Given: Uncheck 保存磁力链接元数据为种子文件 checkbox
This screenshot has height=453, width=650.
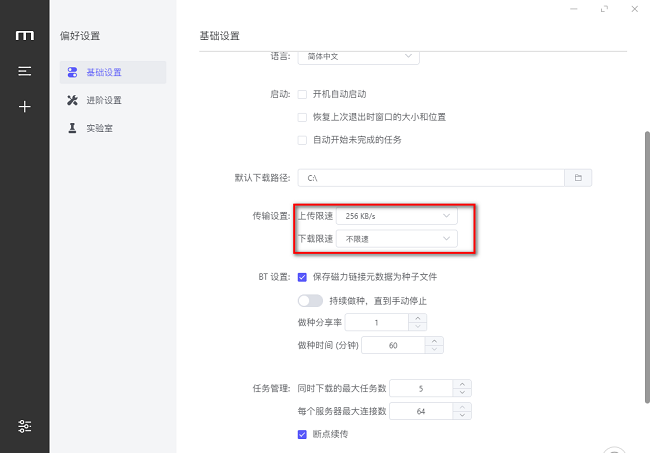Looking at the screenshot, I should [x=302, y=277].
